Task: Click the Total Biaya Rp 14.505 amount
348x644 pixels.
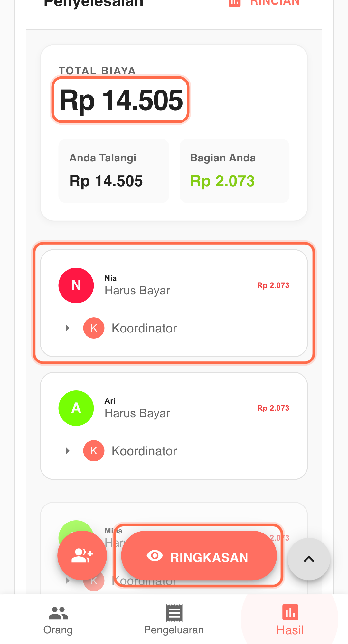Action: click(121, 100)
